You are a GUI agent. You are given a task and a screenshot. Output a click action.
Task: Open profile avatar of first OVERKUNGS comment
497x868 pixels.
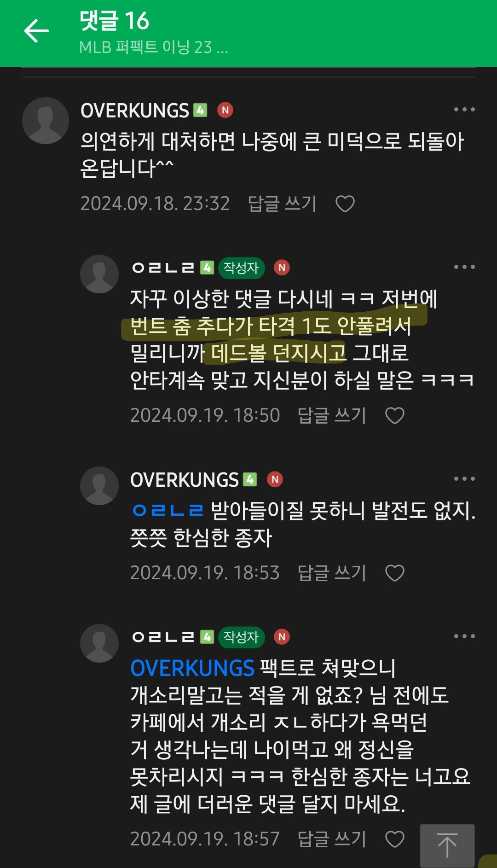point(46,121)
